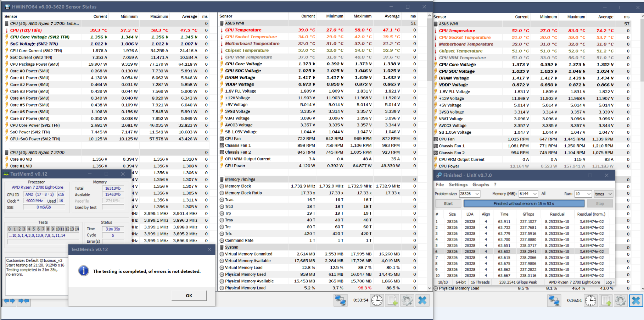Open the Problem size dropdown in LinX
The image size is (644, 320).
click(477, 194)
